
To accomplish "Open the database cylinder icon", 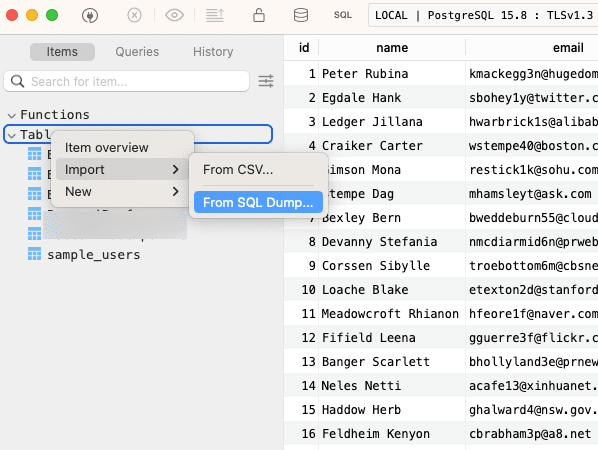I will click(x=301, y=15).
